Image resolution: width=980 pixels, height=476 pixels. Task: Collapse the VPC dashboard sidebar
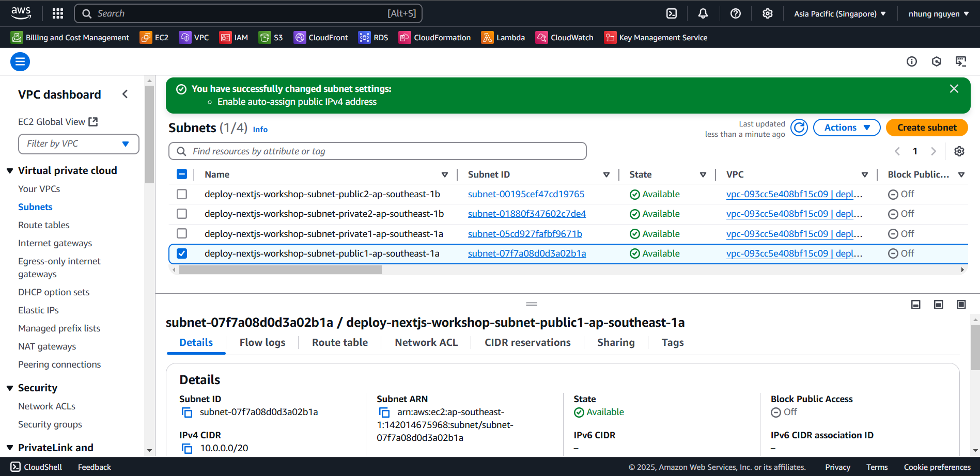point(125,94)
